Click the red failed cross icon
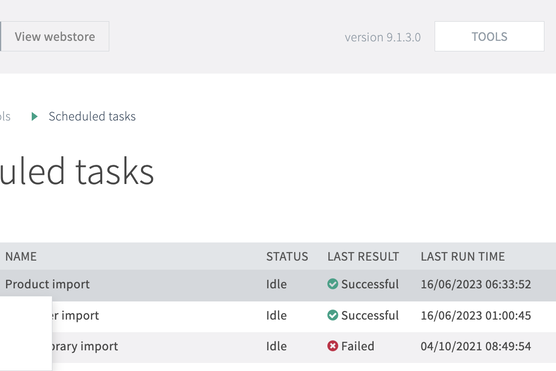556x371 pixels. pyautogui.click(x=333, y=346)
